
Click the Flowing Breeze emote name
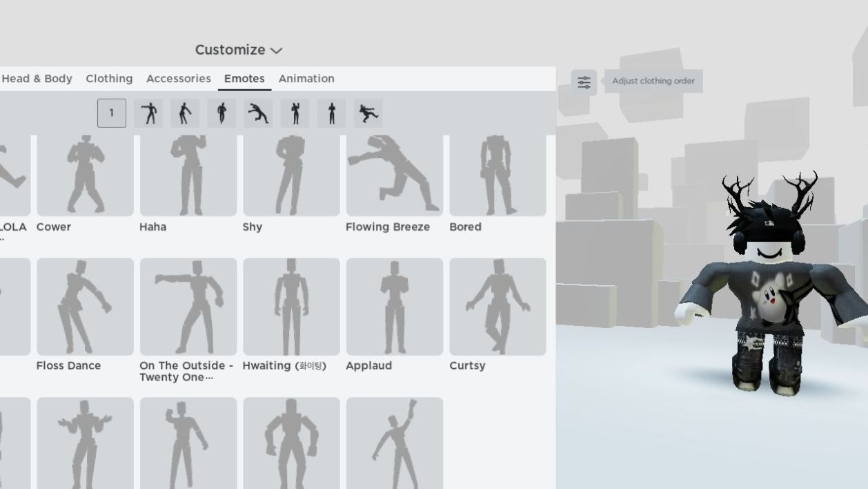(388, 227)
